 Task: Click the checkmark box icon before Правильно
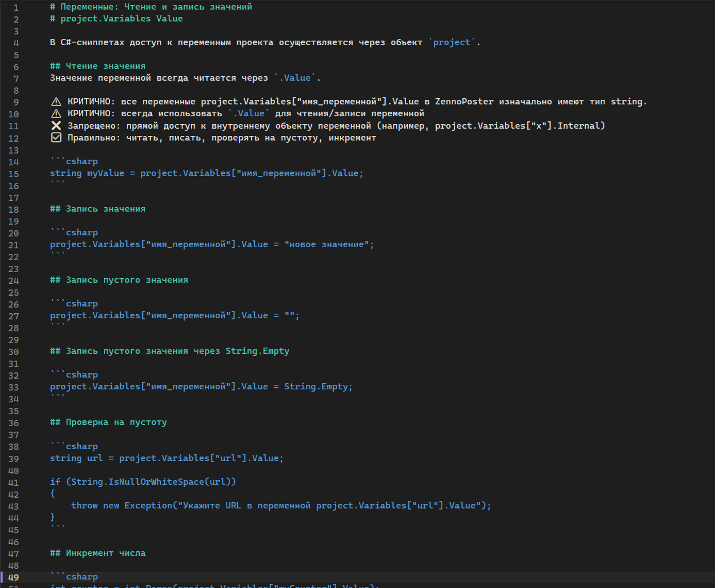pos(56,137)
